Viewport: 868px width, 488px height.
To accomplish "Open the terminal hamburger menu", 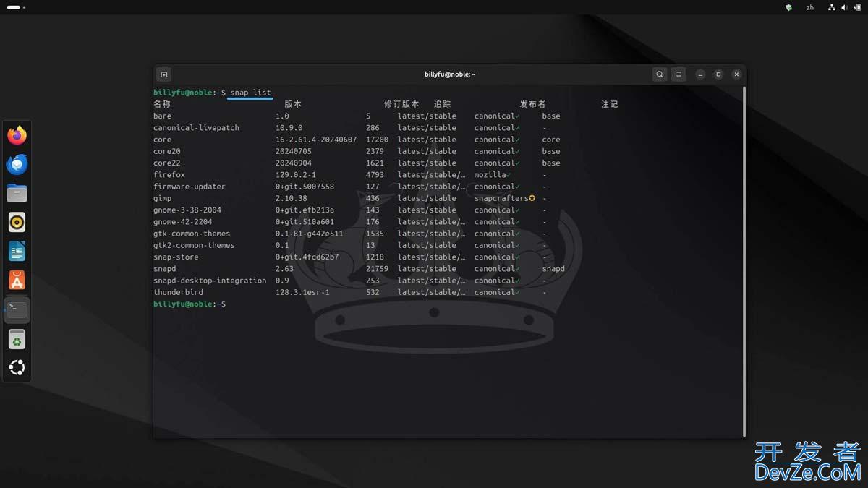I will (x=678, y=74).
